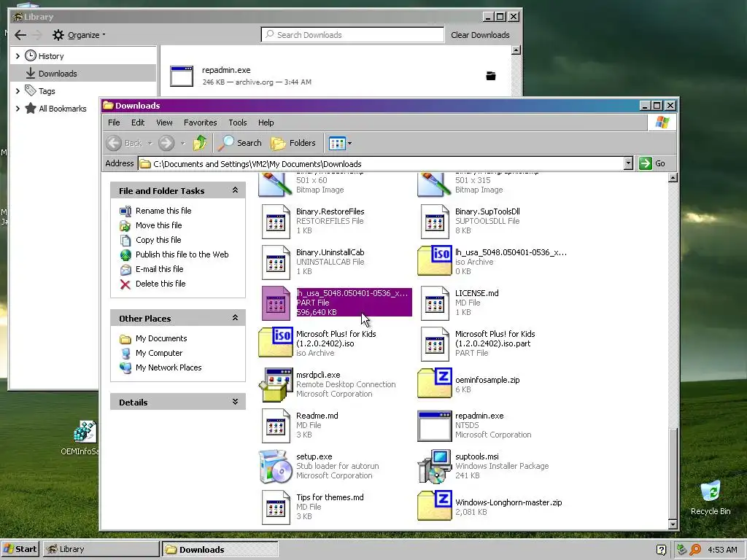Screen dimensions: 747x560
Task: Click the Downloads taskbar button
Action: point(220,549)
